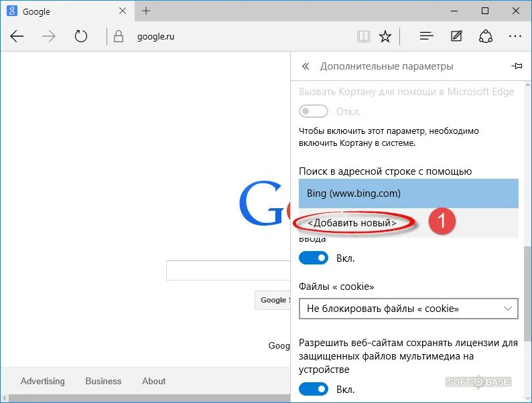Disable the media licenses saving switch
This screenshot has width=532, height=403.
(313, 389)
